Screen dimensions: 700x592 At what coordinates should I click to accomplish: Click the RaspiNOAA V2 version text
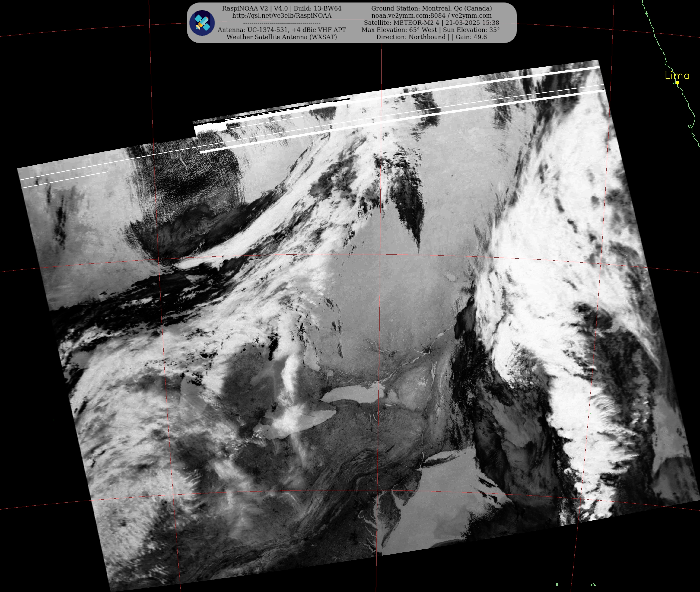click(282, 8)
